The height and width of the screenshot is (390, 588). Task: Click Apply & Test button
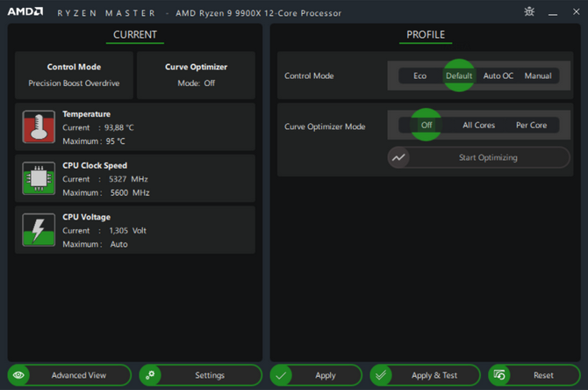[x=426, y=375]
